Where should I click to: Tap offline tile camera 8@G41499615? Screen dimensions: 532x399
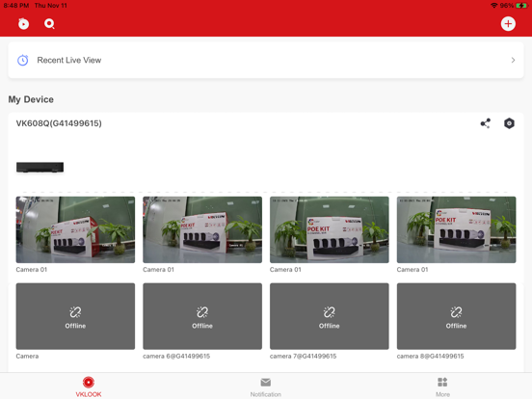coord(456,316)
